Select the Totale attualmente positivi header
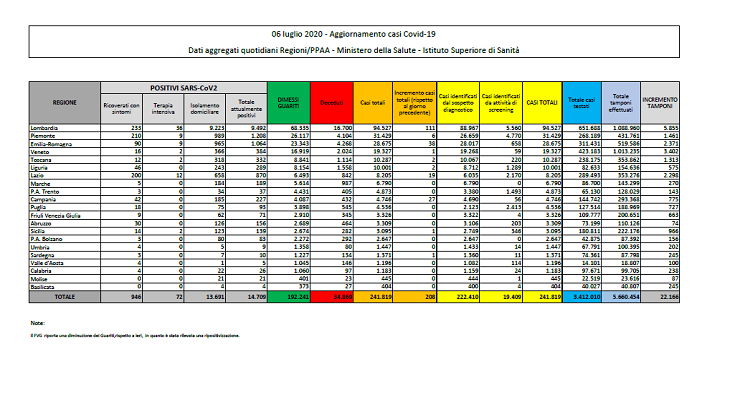Screen dimensions: 740x400 [244, 107]
